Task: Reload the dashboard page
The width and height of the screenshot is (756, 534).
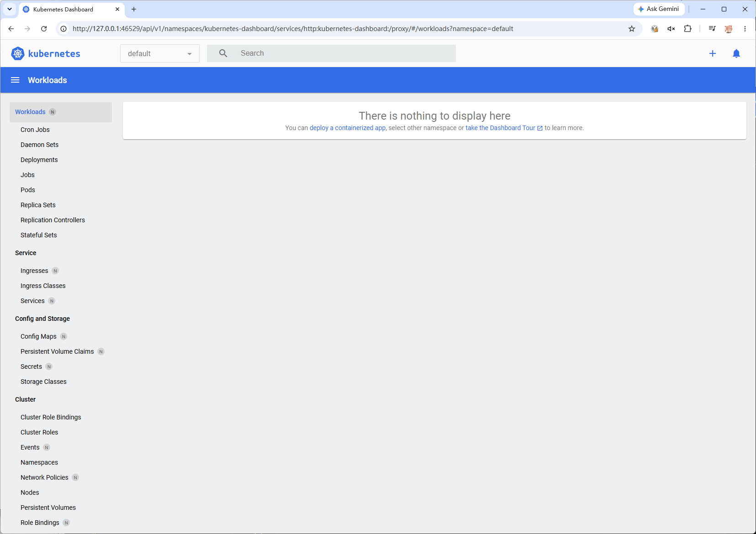Action: click(x=44, y=29)
